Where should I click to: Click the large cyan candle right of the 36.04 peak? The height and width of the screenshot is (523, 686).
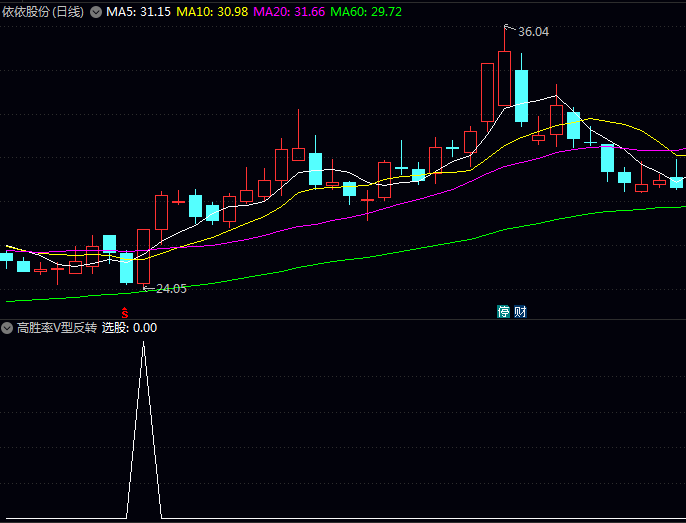[520, 95]
